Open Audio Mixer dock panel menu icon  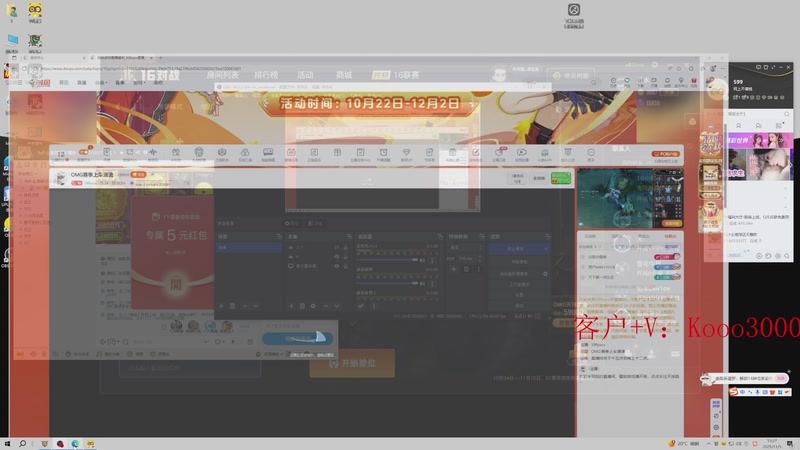click(440, 236)
